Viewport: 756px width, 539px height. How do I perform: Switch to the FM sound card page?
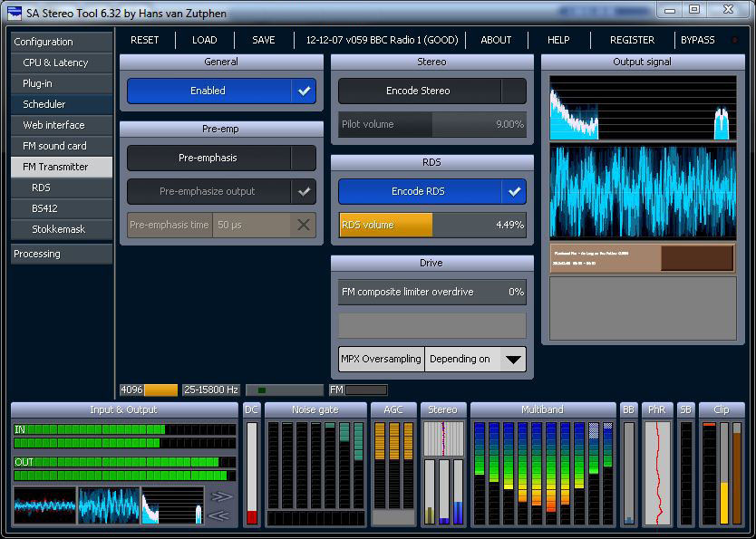coord(62,146)
